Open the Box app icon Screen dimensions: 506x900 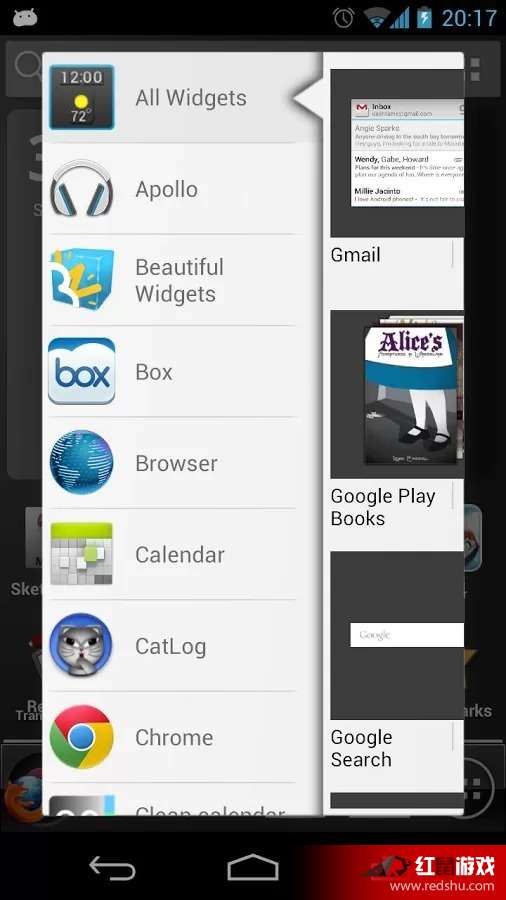[x=81, y=371]
